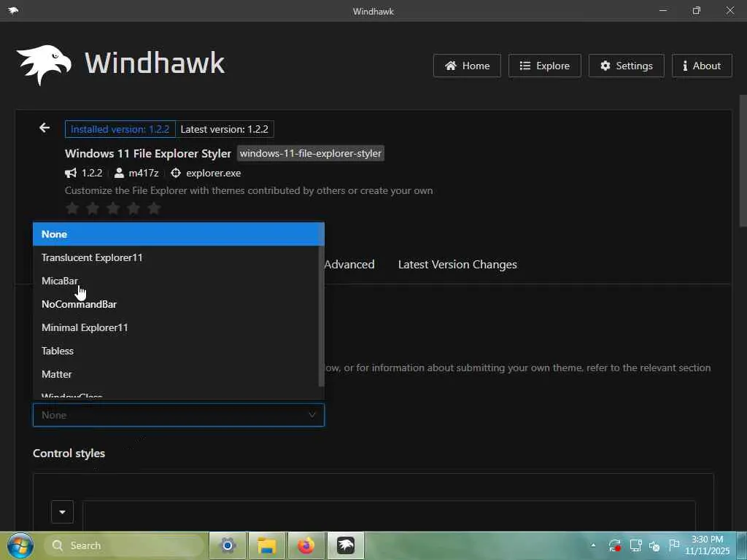Rate the mod with the third star

tap(113, 208)
